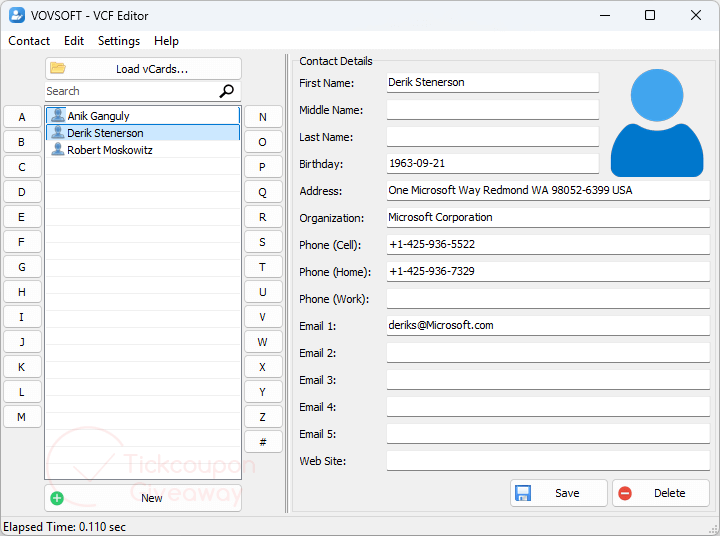Image resolution: width=720 pixels, height=536 pixels.
Task: Filter contacts by letter A
Action: pyautogui.click(x=22, y=117)
